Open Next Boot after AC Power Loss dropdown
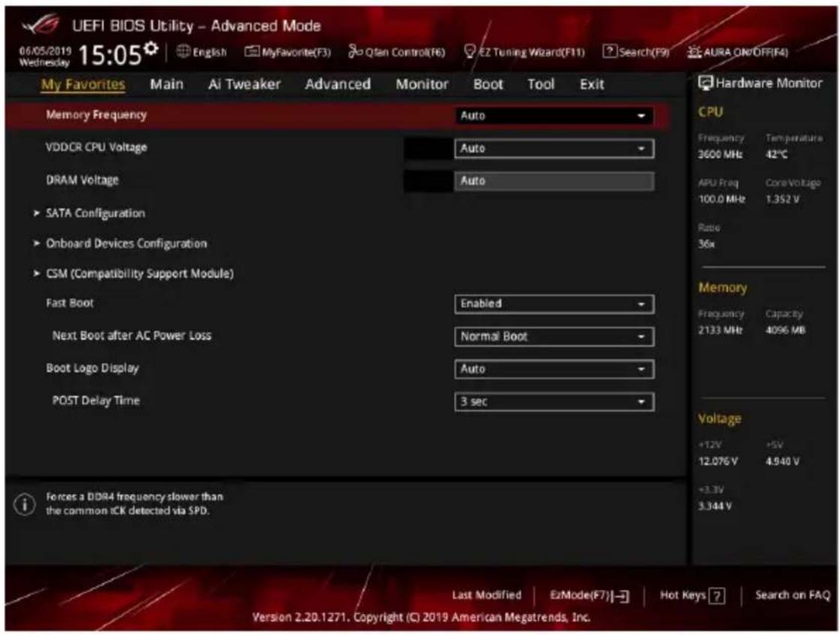The image size is (840, 635). pyautogui.click(x=554, y=337)
